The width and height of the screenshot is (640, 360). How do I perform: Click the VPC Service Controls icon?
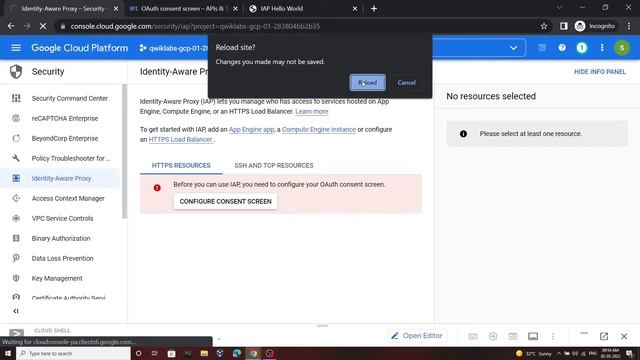16,218
